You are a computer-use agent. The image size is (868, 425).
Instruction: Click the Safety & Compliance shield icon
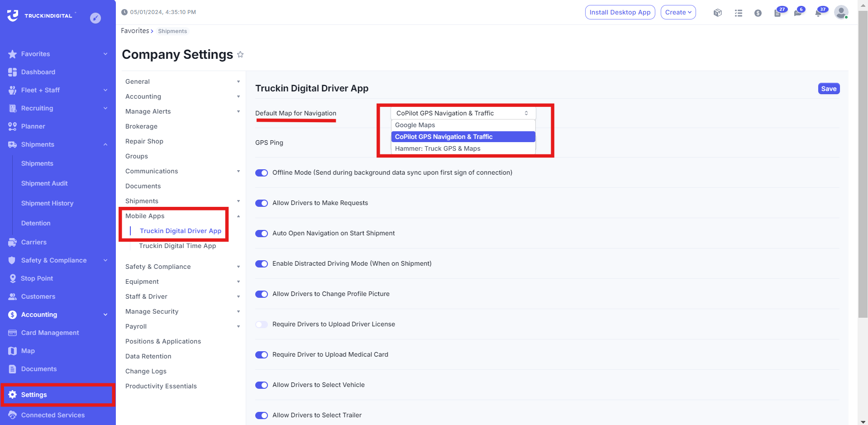coord(12,260)
